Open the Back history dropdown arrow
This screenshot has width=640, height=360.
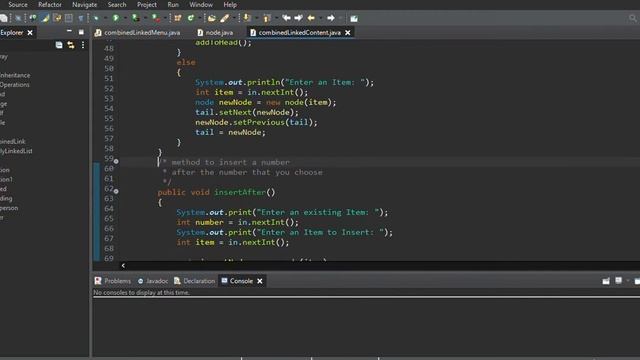pyautogui.click(x=320, y=18)
